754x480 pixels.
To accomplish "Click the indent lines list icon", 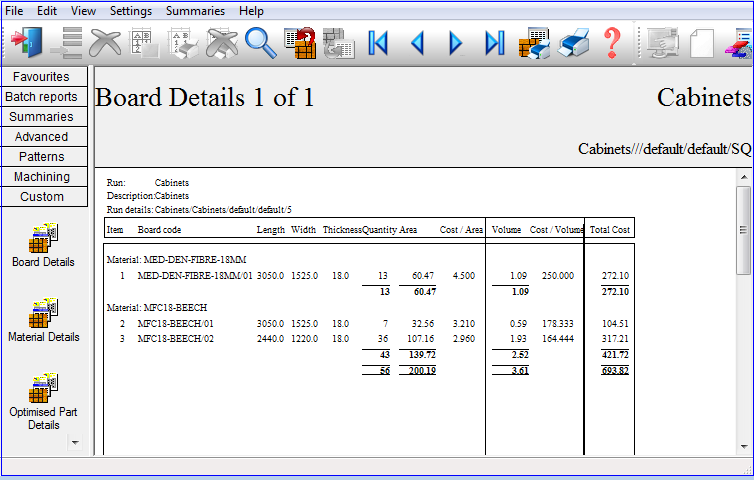I will pyautogui.click(x=66, y=43).
